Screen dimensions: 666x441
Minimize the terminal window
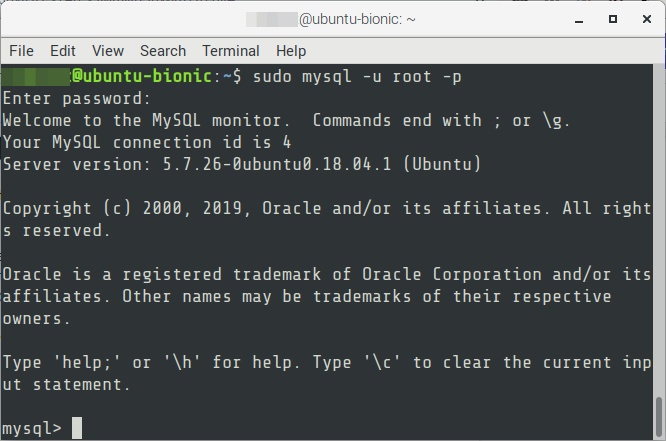(x=579, y=20)
